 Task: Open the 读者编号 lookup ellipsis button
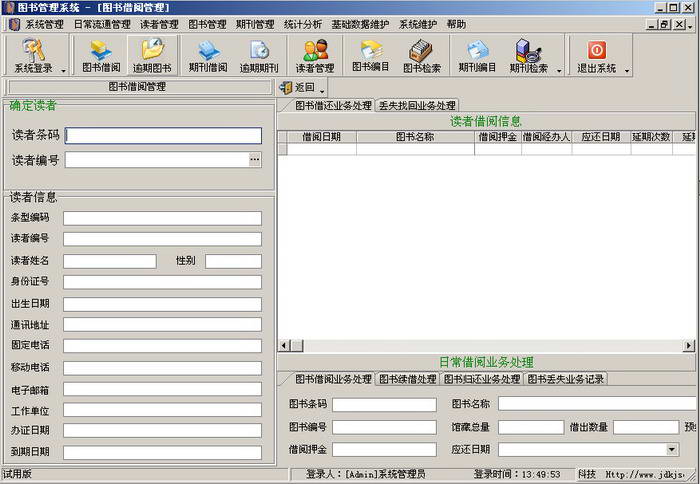(x=255, y=159)
